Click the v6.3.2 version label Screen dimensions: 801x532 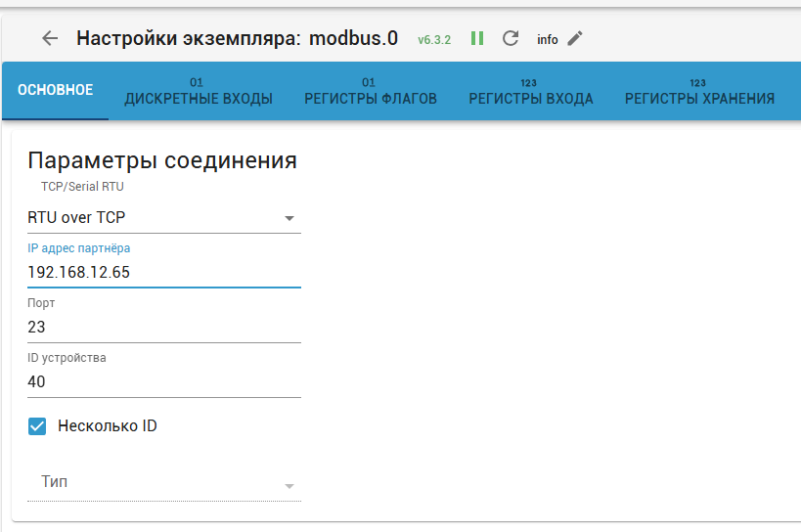tap(434, 40)
